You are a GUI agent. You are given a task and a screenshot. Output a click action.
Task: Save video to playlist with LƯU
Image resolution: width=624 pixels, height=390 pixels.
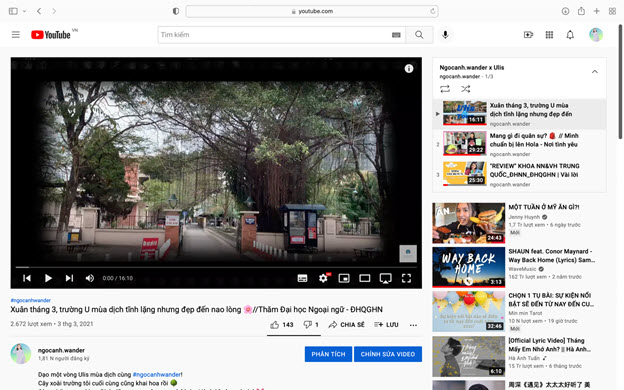386,325
